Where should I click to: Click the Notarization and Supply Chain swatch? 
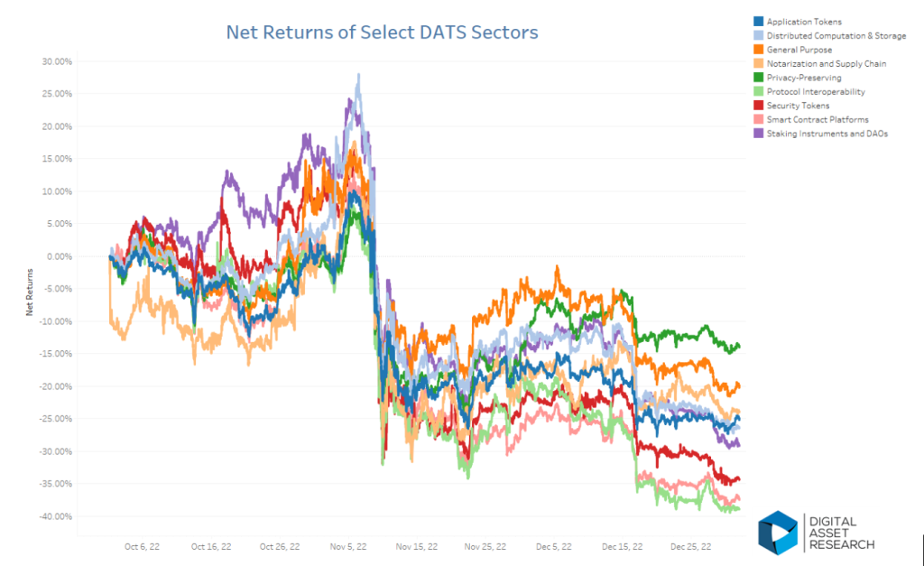point(758,63)
